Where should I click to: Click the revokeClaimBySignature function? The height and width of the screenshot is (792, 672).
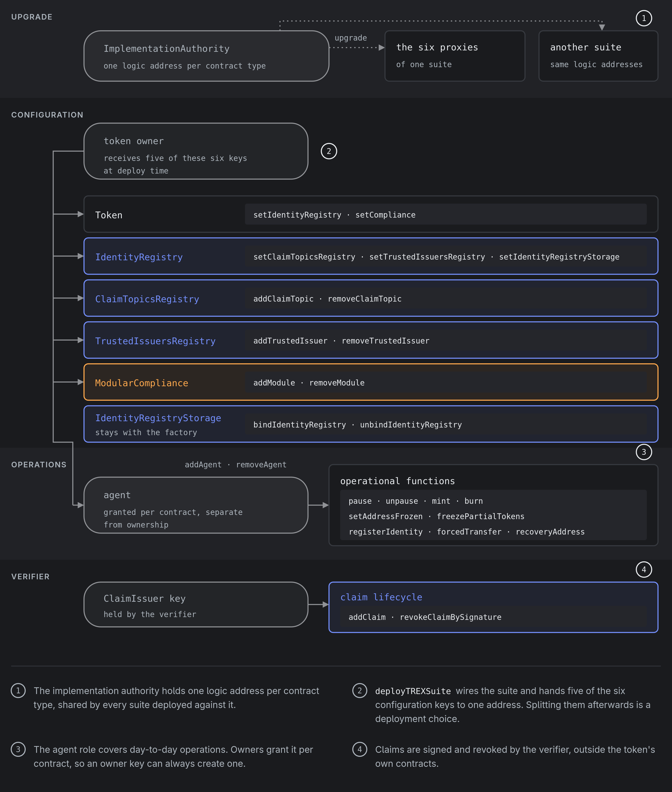coord(450,617)
